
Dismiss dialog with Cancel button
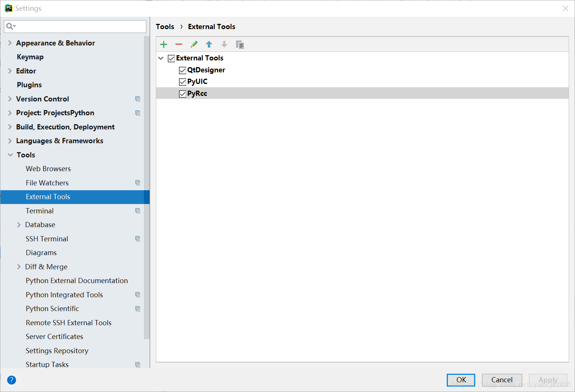(502, 380)
